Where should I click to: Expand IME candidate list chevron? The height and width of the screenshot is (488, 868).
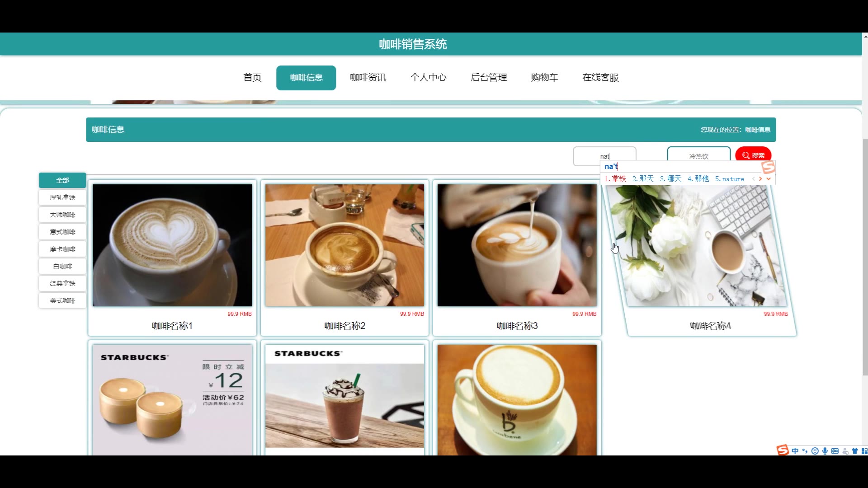click(768, 179)
